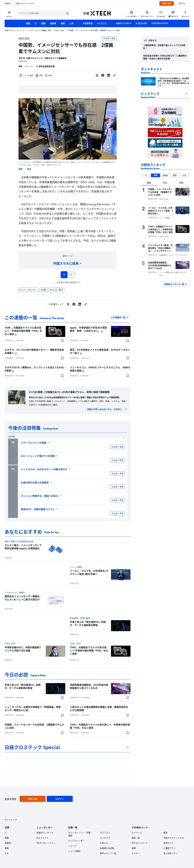Open 中国スマホに採用 next page link
The image size is (194, 868).
click(67, 263)
